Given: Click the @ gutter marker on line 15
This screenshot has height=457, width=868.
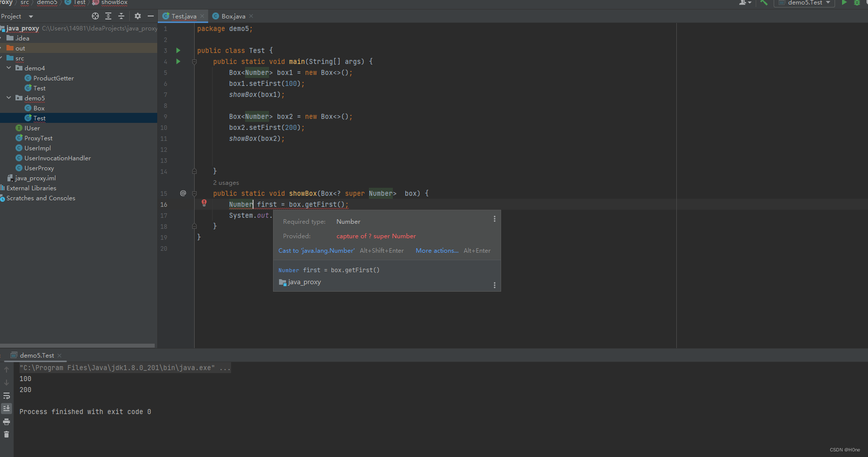Looking at the screenshot, I should click(183, 193).
